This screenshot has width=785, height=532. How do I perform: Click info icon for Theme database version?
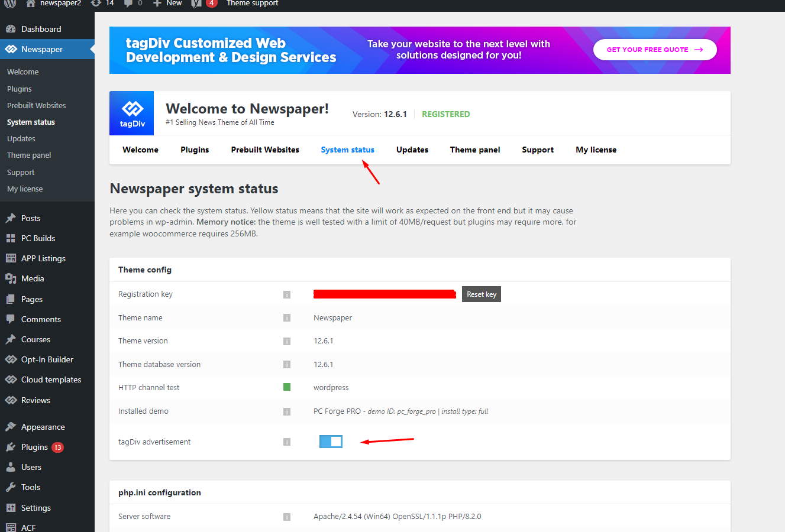click(287, 364)
